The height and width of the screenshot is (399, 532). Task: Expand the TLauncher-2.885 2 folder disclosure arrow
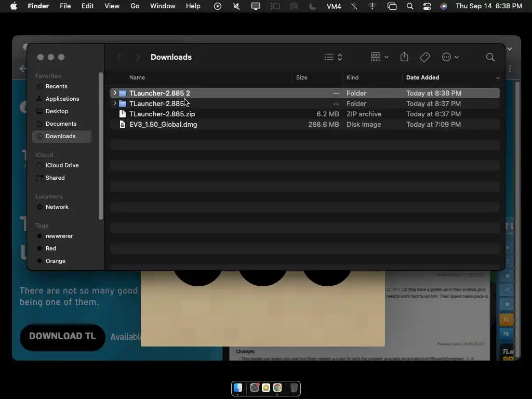tap(115, 93)
